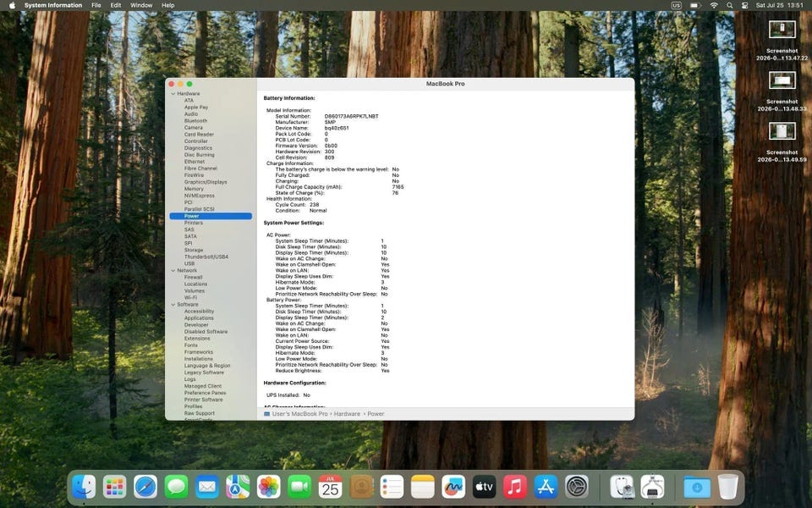The height and width of the screenshot is (508, 812).
Task: Open the Window menu
Action: point(141,5)
